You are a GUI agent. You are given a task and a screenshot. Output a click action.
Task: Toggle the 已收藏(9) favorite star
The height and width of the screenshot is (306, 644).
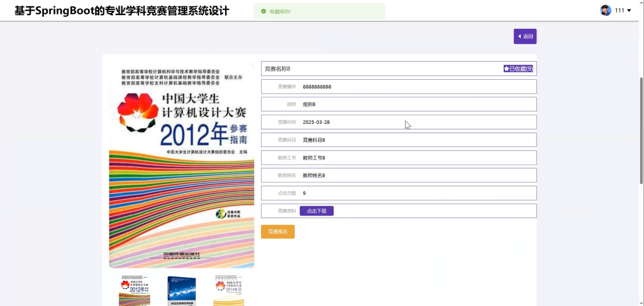tap(518, 68)
